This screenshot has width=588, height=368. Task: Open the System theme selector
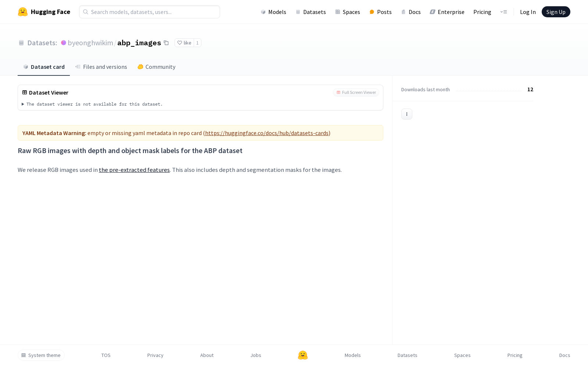(41, 355)
